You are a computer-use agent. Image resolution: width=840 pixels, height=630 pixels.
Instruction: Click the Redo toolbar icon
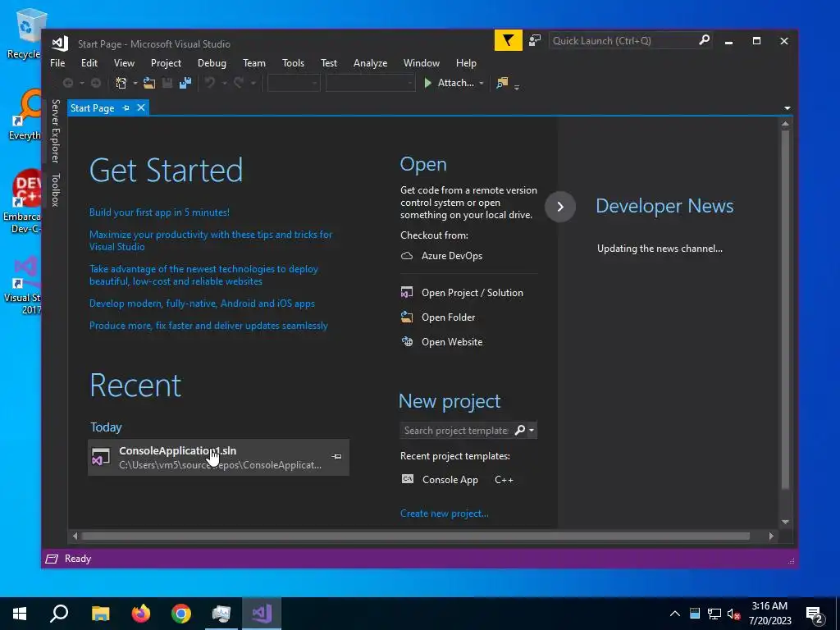[239, 83]
